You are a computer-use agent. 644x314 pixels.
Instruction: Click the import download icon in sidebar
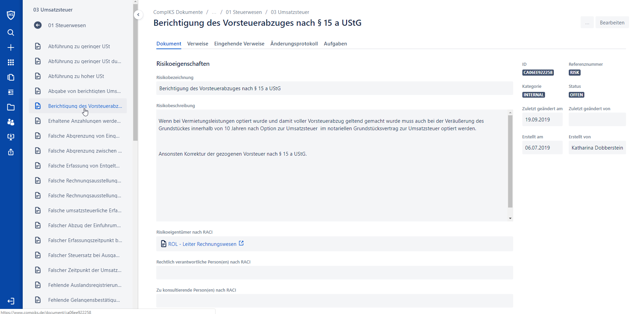pos(11,137)
